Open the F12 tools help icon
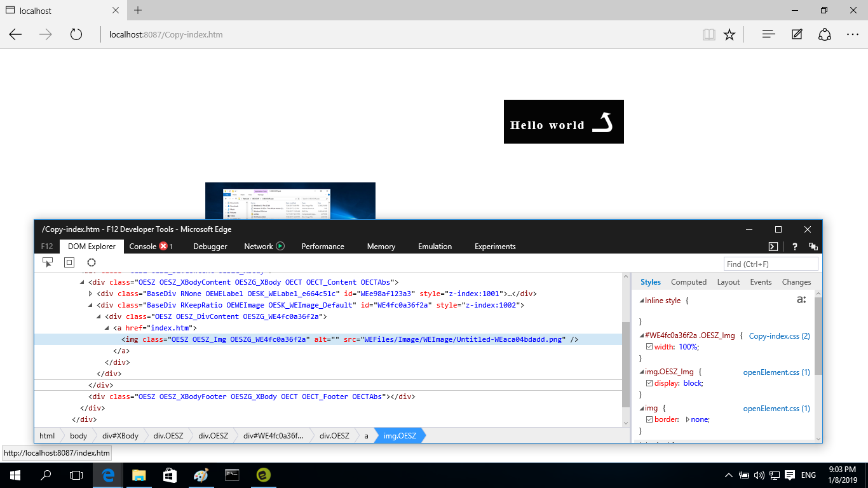The image size is (868, 488). point(794,247)
